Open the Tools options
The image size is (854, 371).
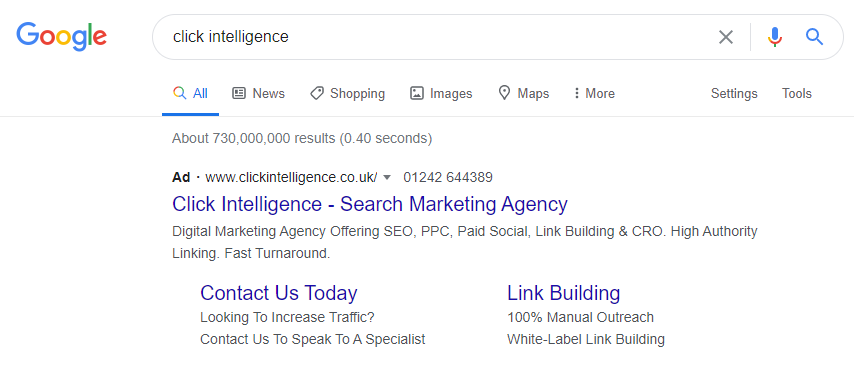[x=797, y=94]
